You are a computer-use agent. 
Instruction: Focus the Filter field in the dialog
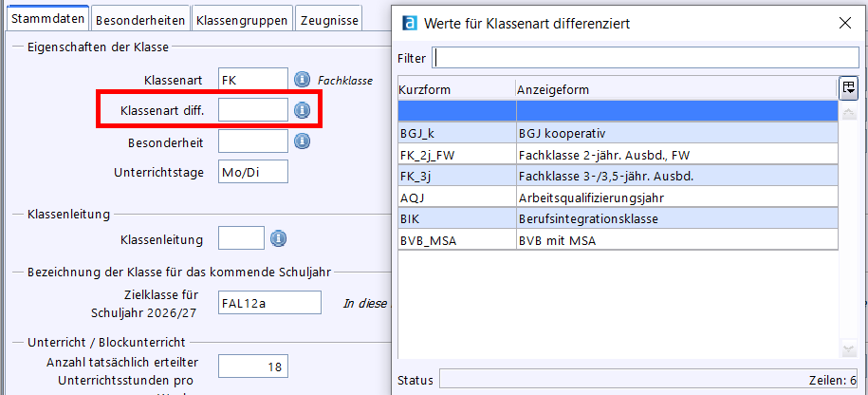[x=645, y=57]
